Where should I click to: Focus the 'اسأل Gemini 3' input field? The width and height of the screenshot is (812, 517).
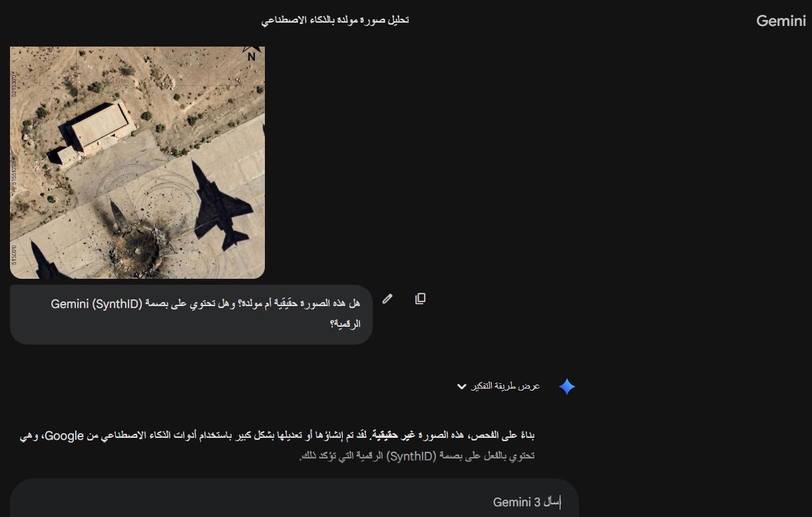pos(294,502)
